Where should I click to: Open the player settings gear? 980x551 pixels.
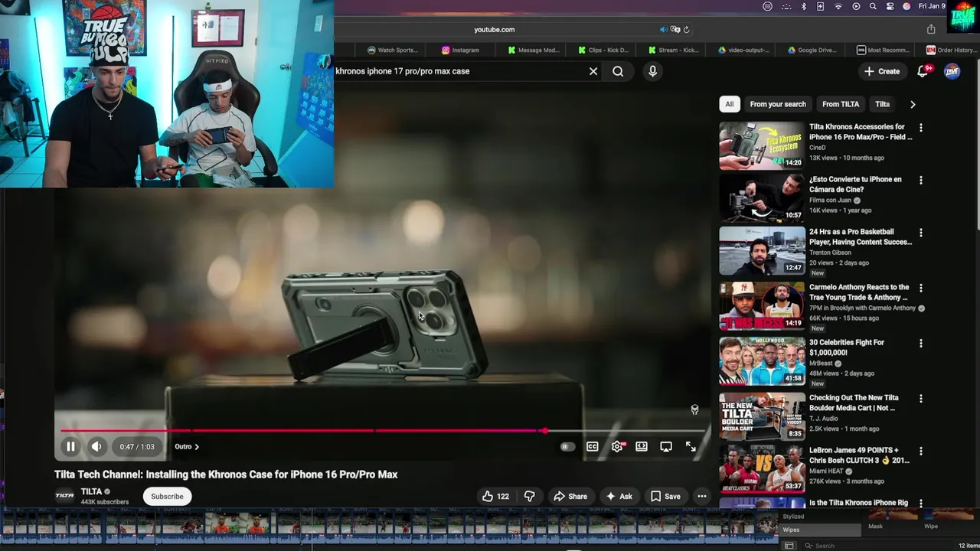[x=617, y=446]
